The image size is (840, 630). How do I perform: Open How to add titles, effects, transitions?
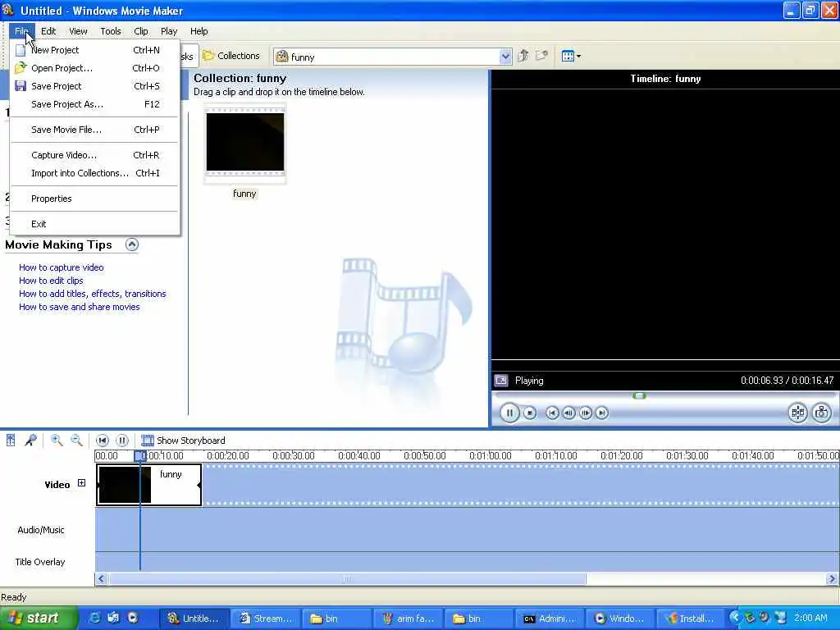pos(93,294)
